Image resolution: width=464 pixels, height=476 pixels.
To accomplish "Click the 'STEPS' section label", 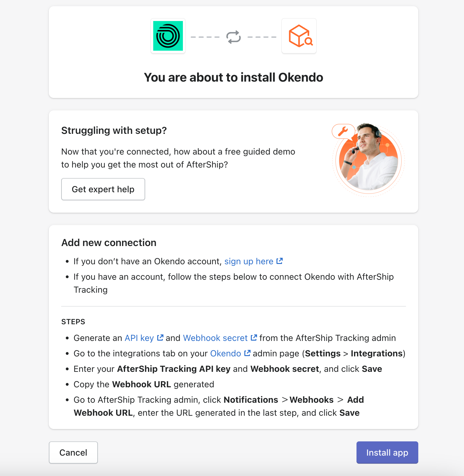I will (73, 322).
